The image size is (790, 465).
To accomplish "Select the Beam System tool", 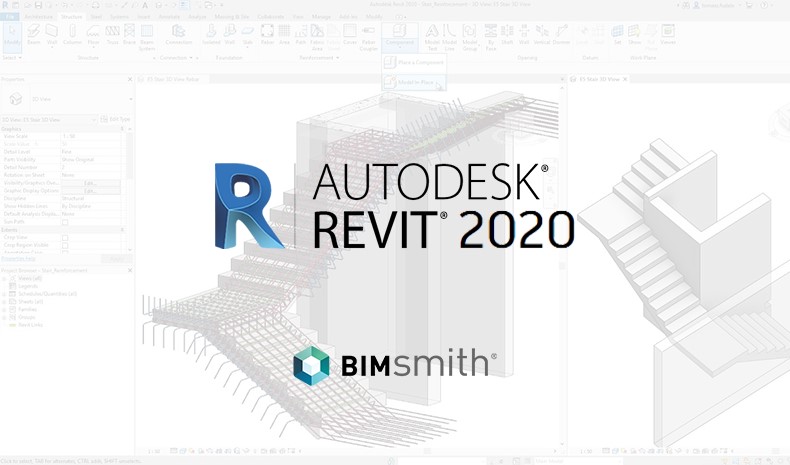I will point(147,37).
